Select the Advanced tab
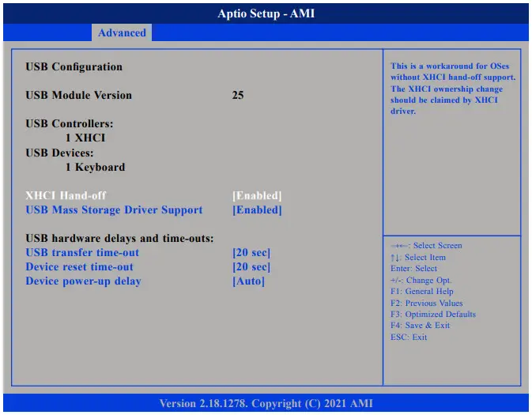The width and height of the screenshot is (532, 415). click(122, 32)
